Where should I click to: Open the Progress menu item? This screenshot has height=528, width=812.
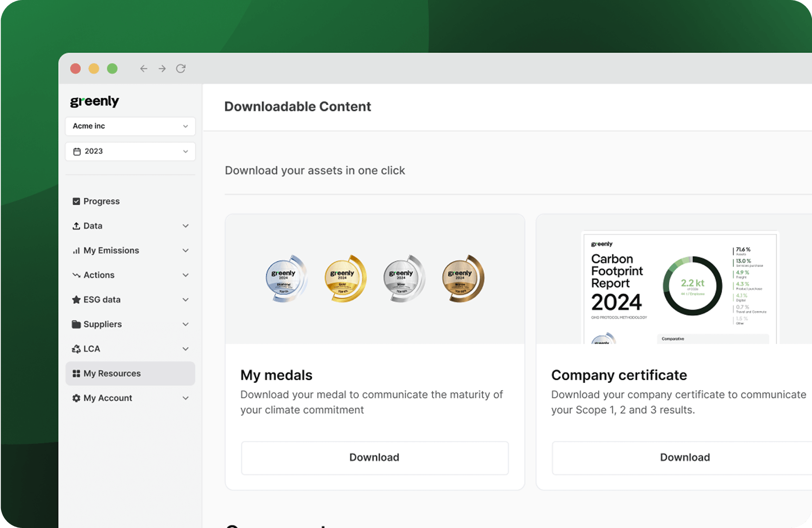pos(130,201)
